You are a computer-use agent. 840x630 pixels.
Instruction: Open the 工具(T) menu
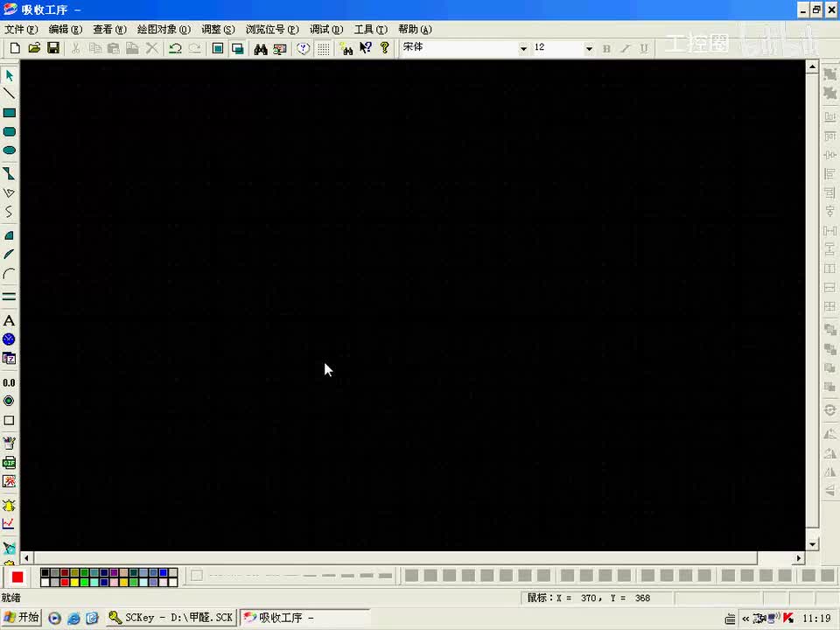(371, 30)
